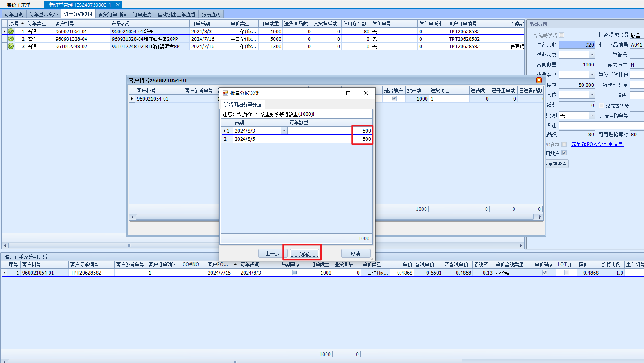Click order quantity 500 for 2024/8/5 row
Viewport: 644px width, 363px height.
(330, 139)
